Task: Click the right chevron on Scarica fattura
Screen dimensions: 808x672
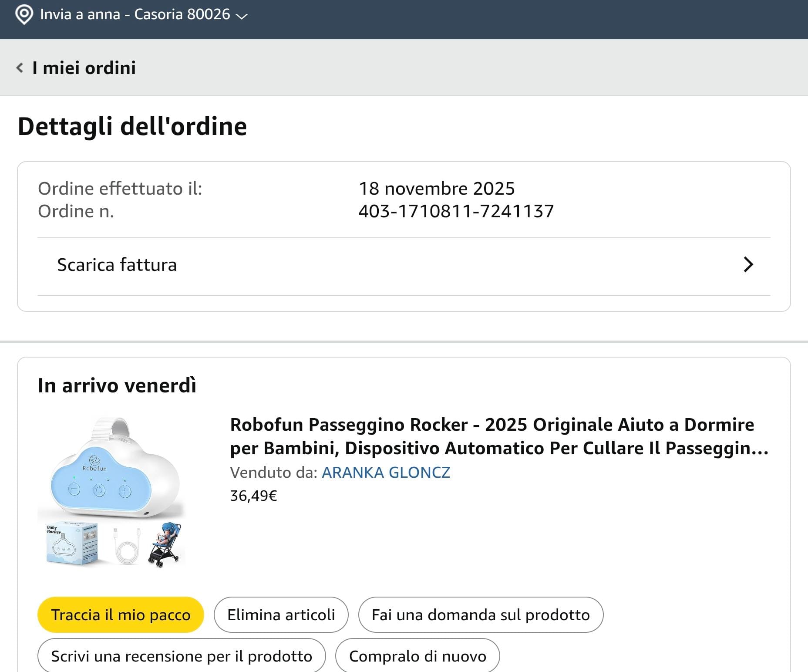Action: [x=748, y=265]
